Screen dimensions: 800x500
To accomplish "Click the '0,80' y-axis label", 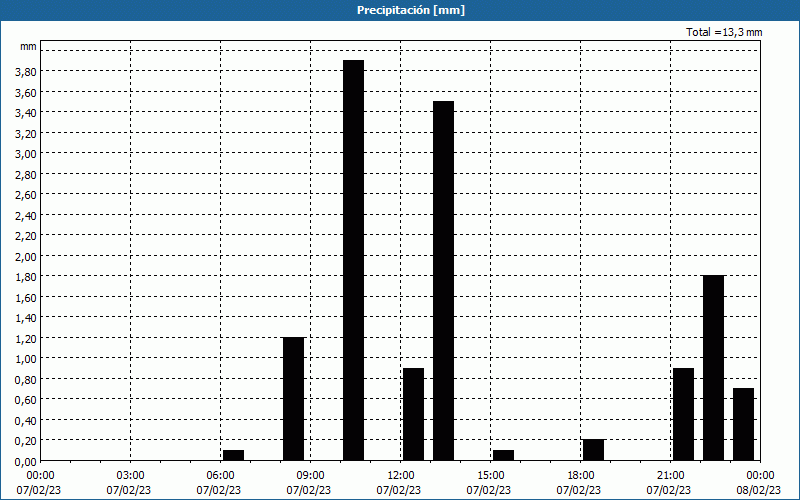I will pos(26,379).
